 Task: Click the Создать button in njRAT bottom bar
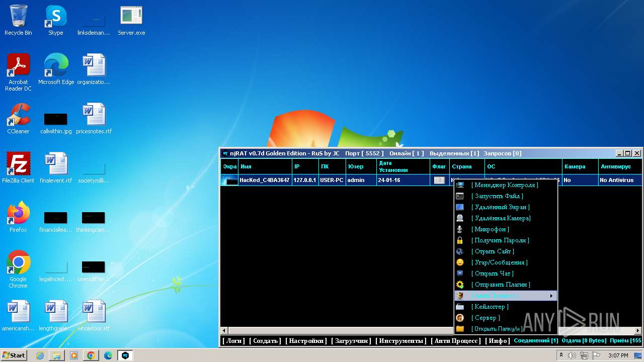pyautogui.click(x=265, y=341)
